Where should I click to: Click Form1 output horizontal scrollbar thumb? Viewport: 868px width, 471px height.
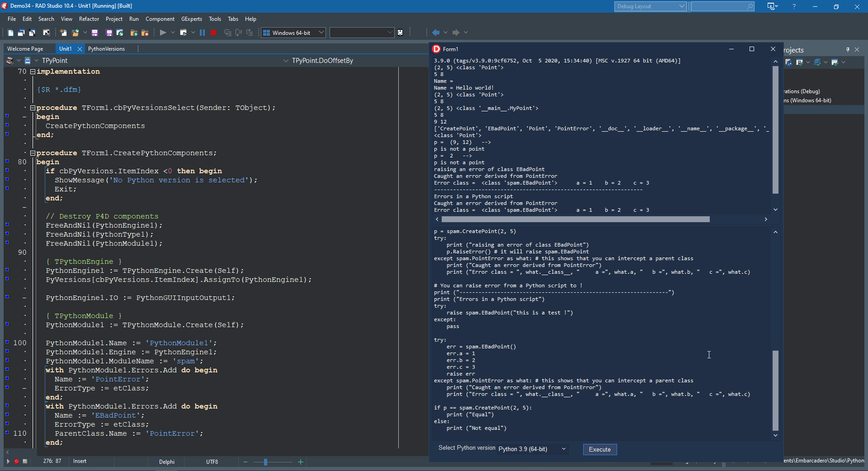tap(576, 219)
